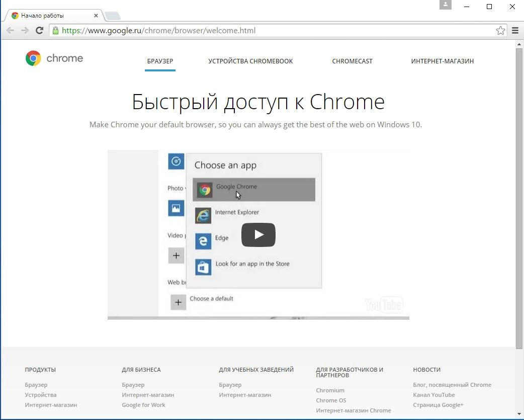Click the green secure padlock icon
Screen dimensions: 524x420
(x=55, y=30)
